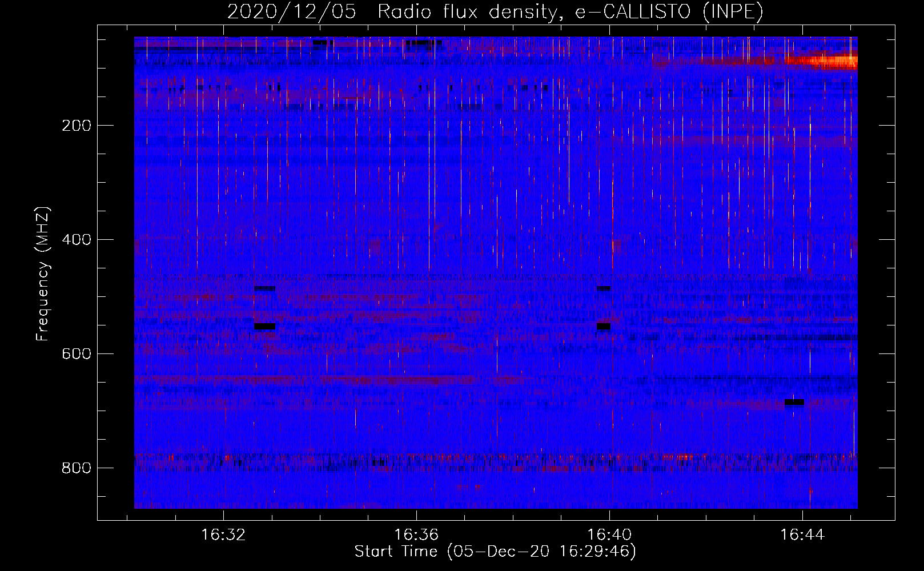This screenshot has height=571, width=924.
Task: Click the 'Frequency (MHZ)' axis label
Action: (43, 274)
